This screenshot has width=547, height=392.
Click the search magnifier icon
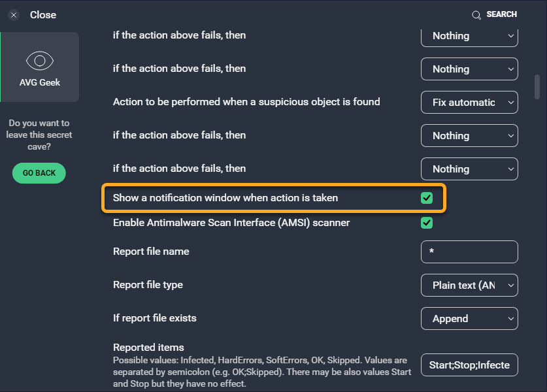click(476, 15)
